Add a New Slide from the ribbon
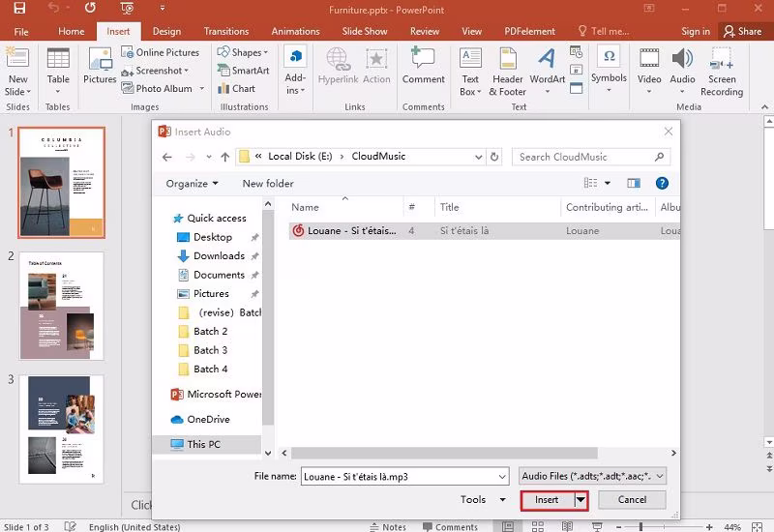Screen dimensions: 774x532 pyautogui.click(x=17, y=71)
